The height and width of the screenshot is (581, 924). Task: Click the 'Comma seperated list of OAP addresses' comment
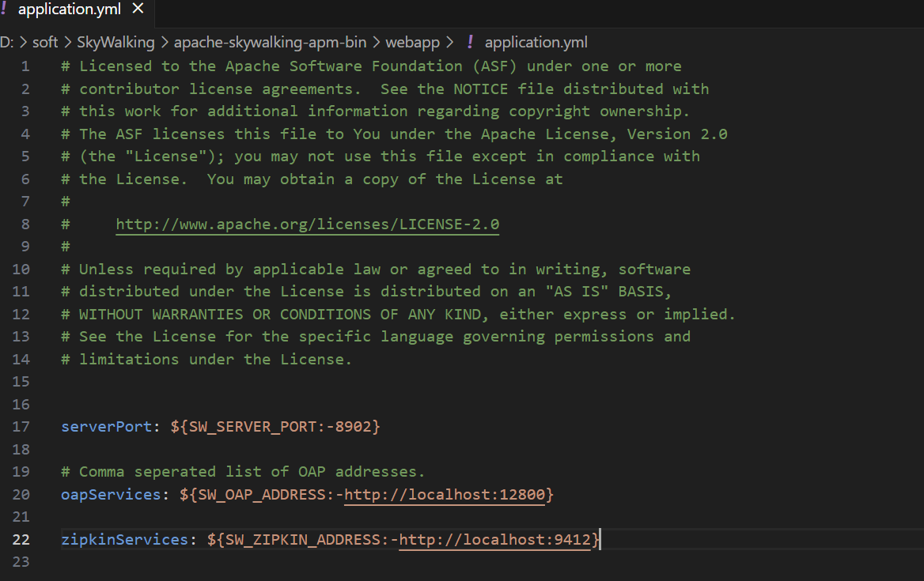coord(243,472)
